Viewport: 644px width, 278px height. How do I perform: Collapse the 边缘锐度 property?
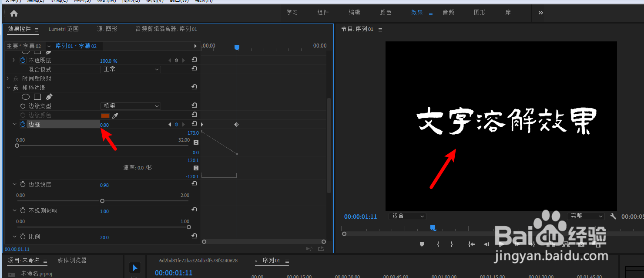(14, 184)
